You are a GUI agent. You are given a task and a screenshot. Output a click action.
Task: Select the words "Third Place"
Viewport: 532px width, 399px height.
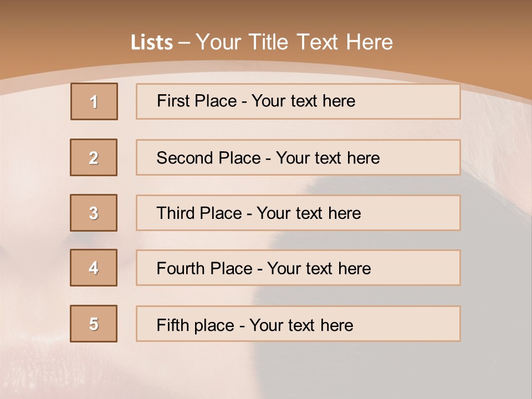pyautogui.click(x=199, y=213)
